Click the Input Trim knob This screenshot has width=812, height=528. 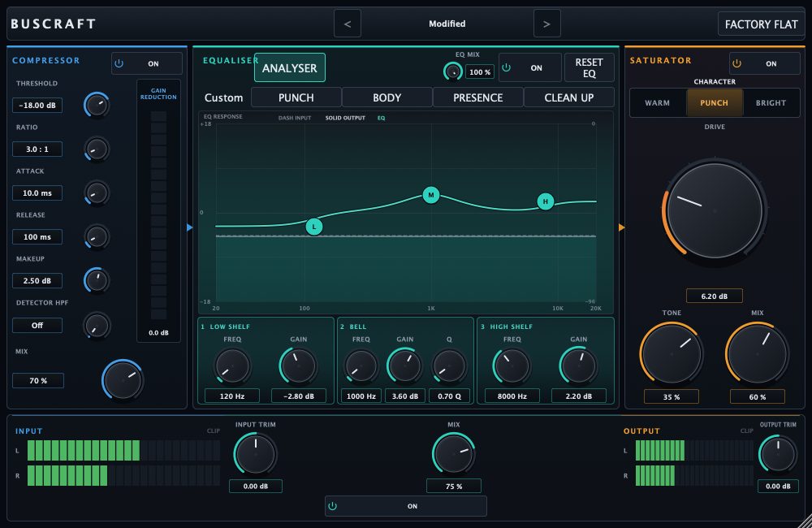tap(255, 454)
